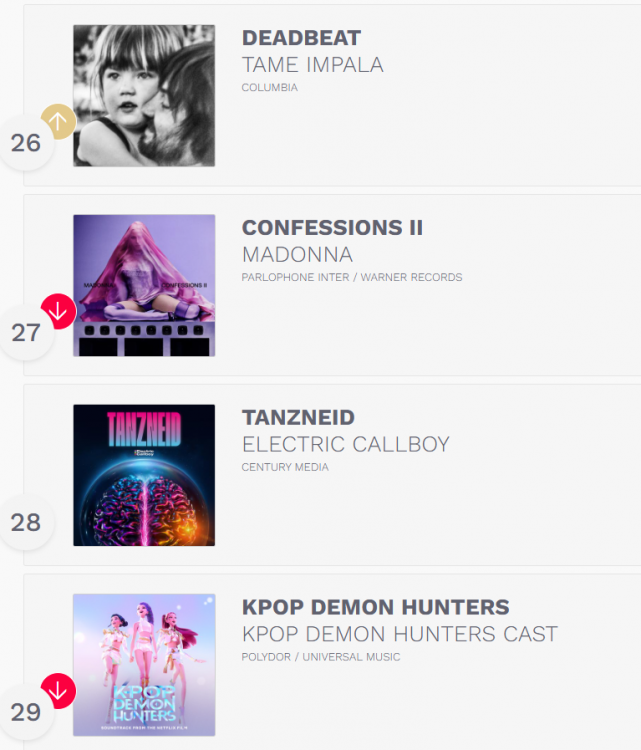
Task: Click the red down-arrow icon beside KPop Demon Hunters
Action: 58,691
